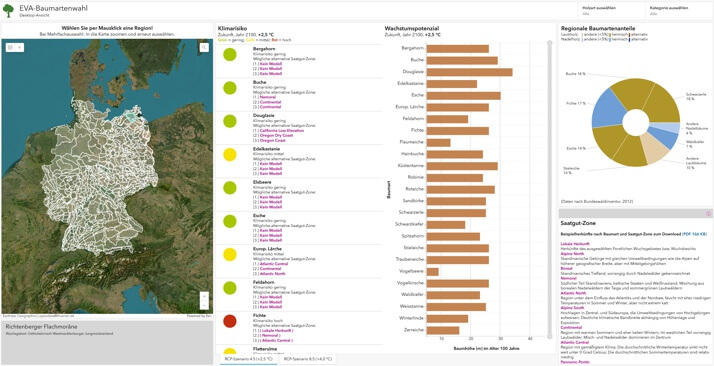
Task: Select the Esche bar in growth chart
Action: [x=464, y=95]
